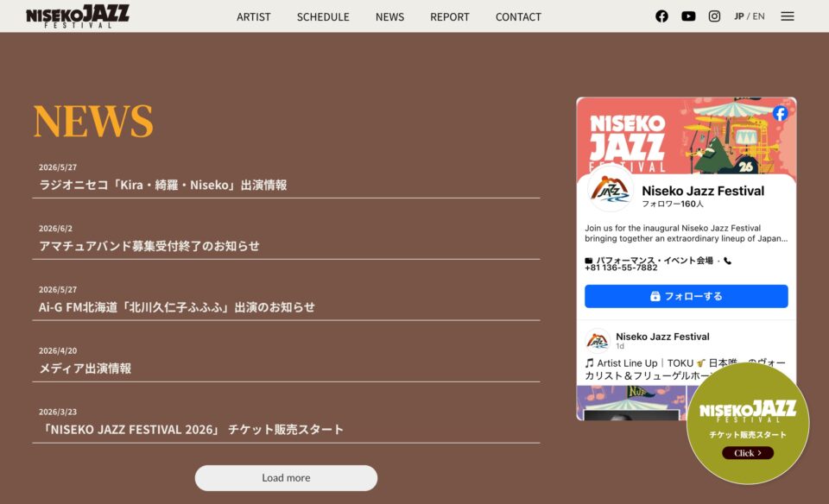Screen dimensions: 829x504
Task: Open news Ai-G FM北海道「北川久仁子ふふふ」出演のお知らせ
Action: pos(176,307)
